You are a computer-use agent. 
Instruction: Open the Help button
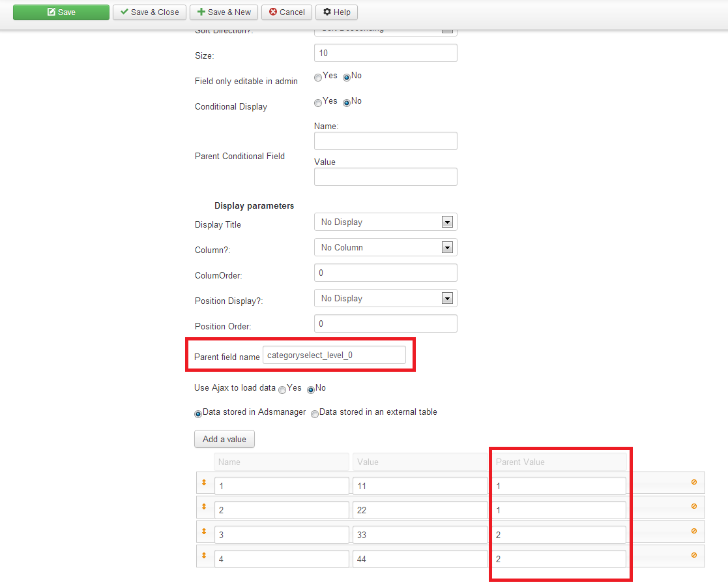(336, 12)
